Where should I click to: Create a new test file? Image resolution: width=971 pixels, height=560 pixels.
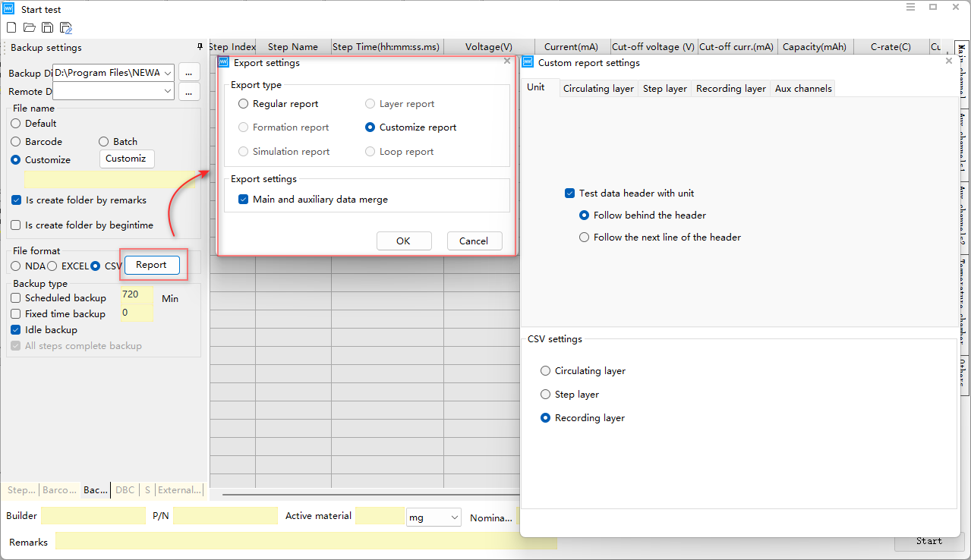11,27
